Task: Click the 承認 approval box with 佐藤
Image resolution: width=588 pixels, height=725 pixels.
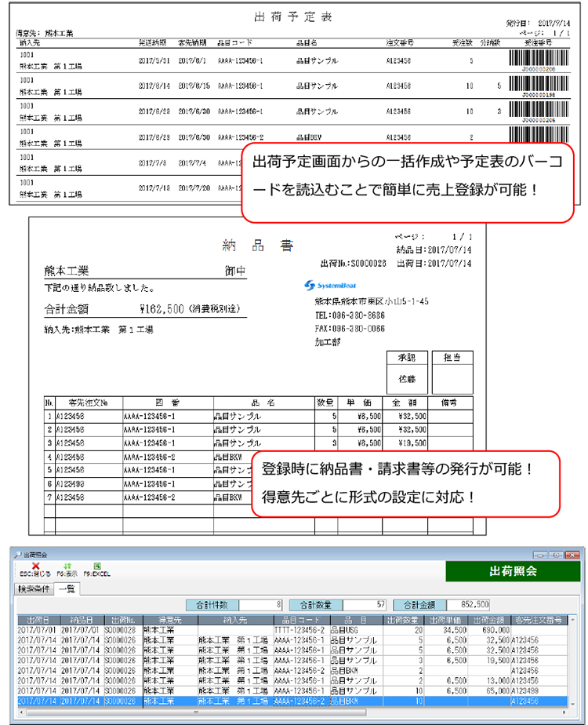Action: (x=407, y=372)
